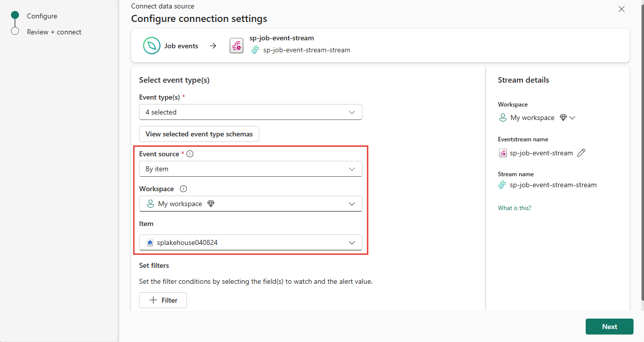Select the Configure step
Viewport: 644px width, 342px height.
coord(42,16)
